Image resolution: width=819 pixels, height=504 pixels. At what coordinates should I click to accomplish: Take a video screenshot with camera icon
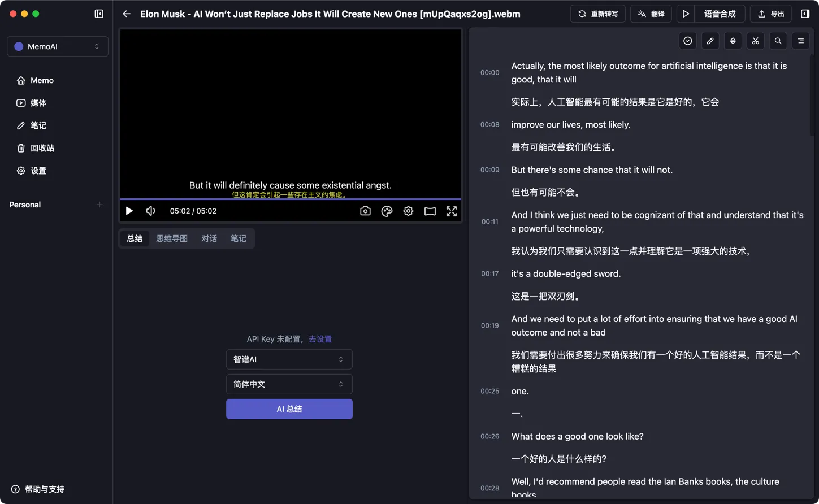coord(365,211)
